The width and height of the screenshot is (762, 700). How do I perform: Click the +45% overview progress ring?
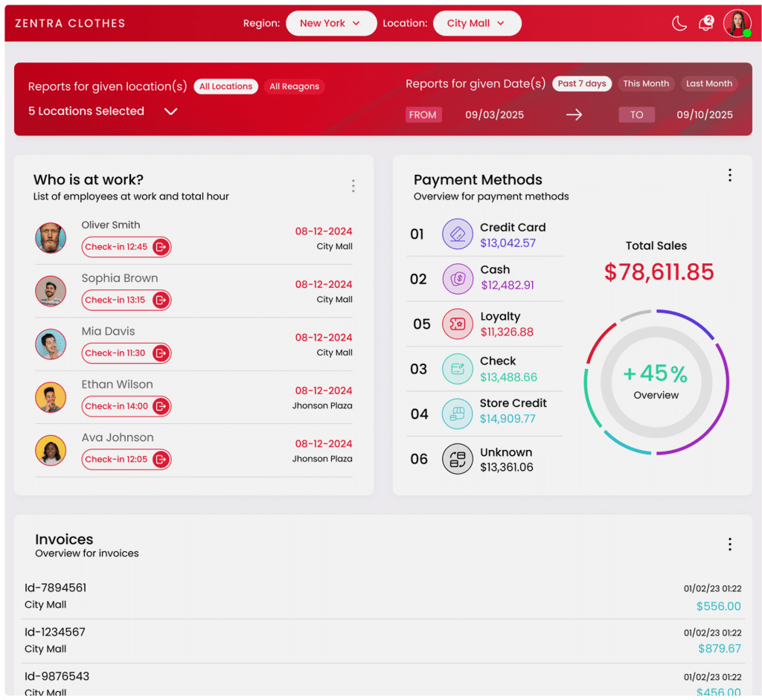click(x=656, y=382)
